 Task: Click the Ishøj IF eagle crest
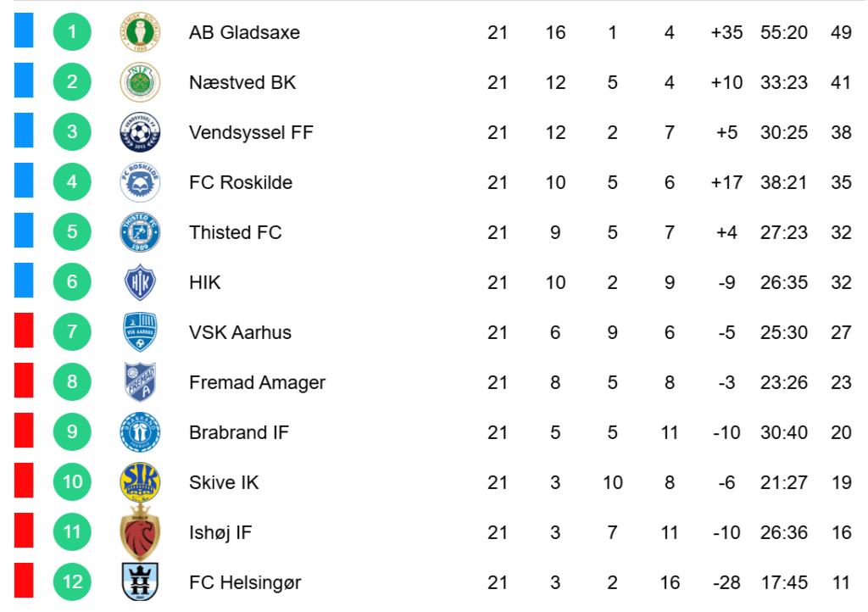(140, 532)
